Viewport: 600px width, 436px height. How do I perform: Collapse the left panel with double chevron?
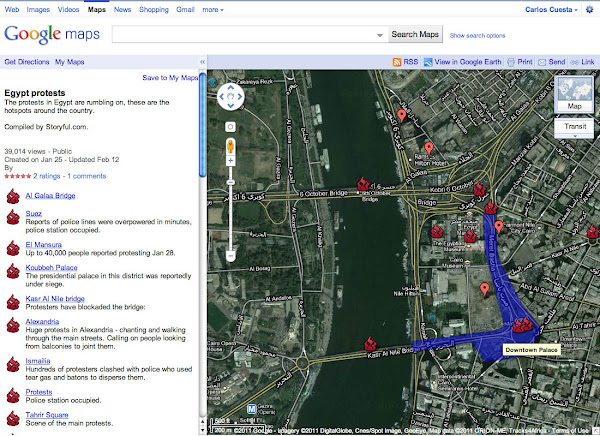pyautogui.click(x=202, y=62)
